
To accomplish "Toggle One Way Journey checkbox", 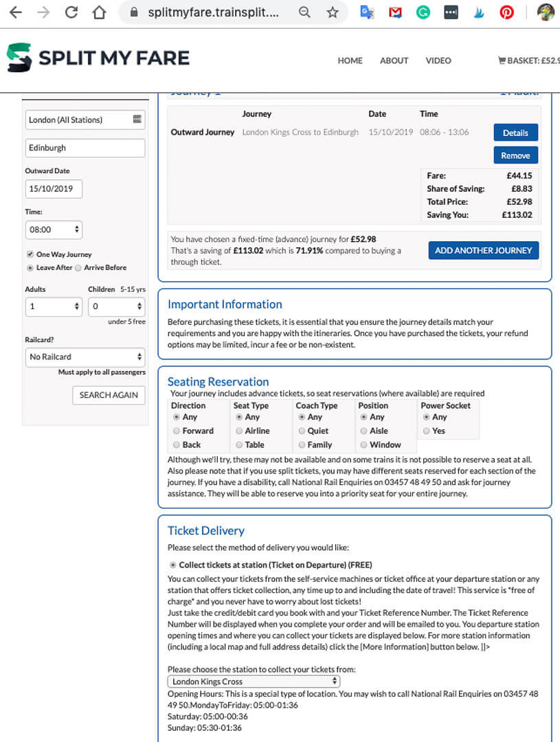I will point(30,254).
